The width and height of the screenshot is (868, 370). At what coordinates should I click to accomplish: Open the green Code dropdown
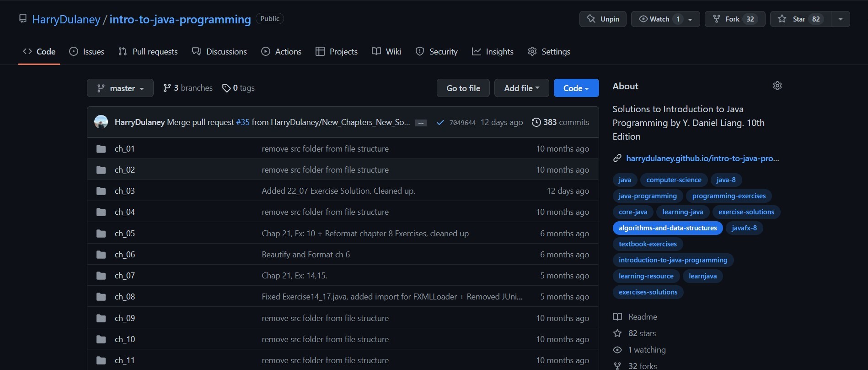click(x=576, y=88)
